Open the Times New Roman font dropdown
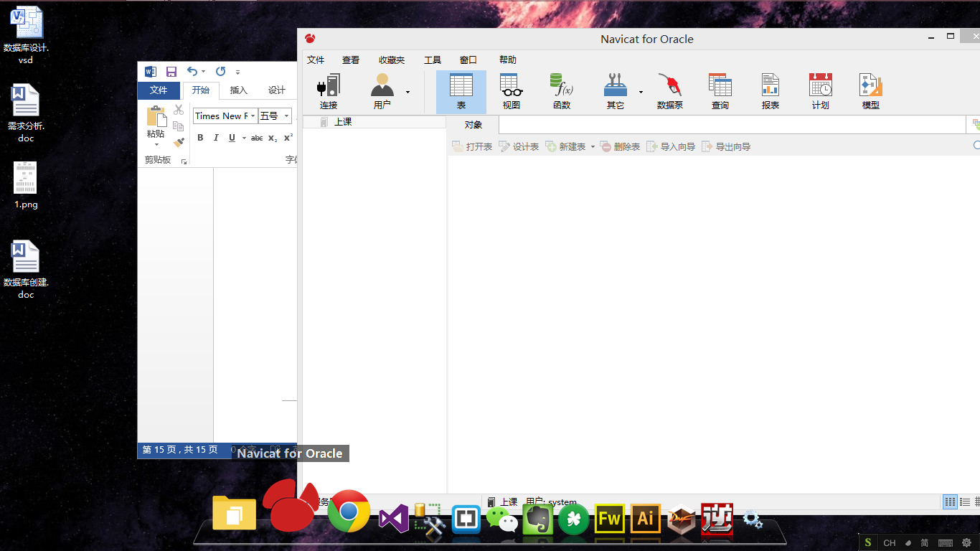 253,116
